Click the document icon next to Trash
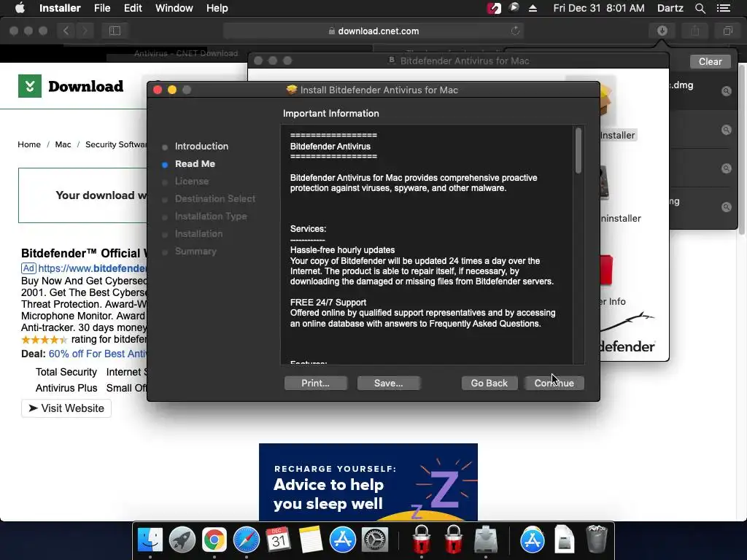This screenshot has width=747, height=560. click(564, 540)
